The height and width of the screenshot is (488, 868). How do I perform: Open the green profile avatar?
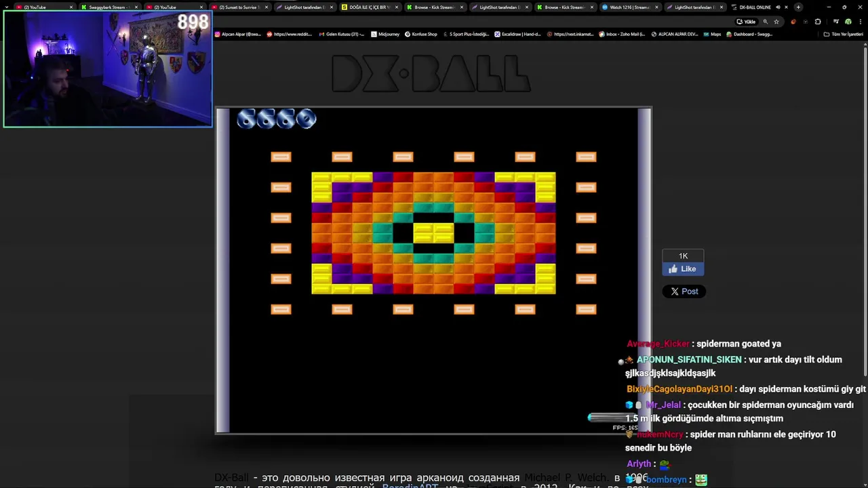848,22
